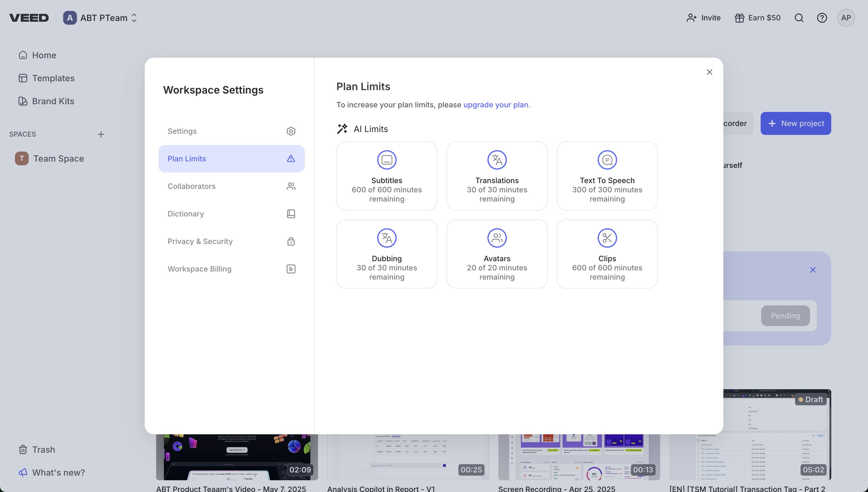Click '300 of 300 minutes remaining' text

[x=607, y=194]
